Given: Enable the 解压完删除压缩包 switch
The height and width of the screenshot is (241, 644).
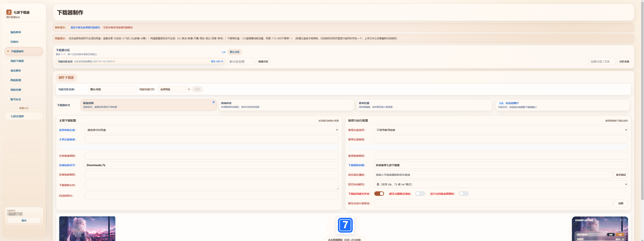Looking at the screenshot, I should (420, 194).
